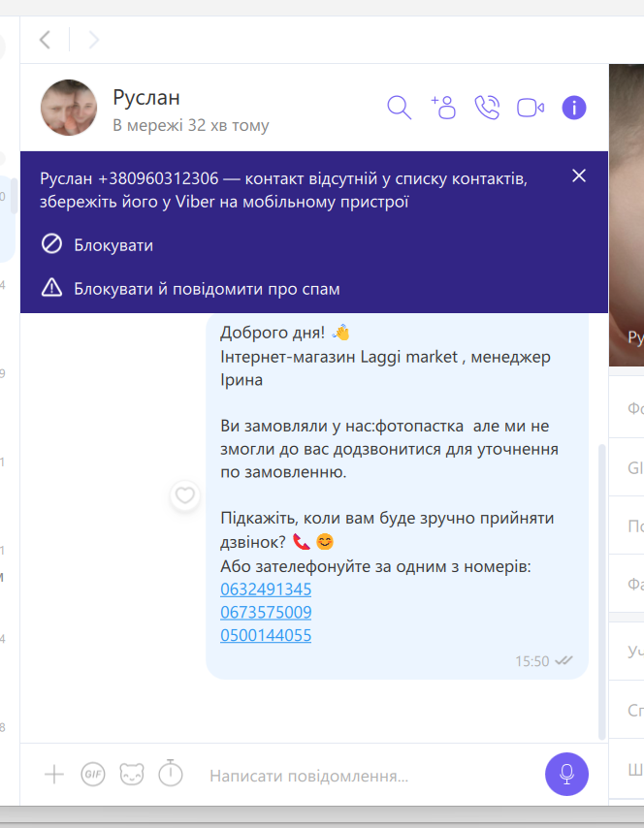This screenshot has height=828, width=644.
Task: Open sticker menu bear-face icon
Action: tap(132, 775)
